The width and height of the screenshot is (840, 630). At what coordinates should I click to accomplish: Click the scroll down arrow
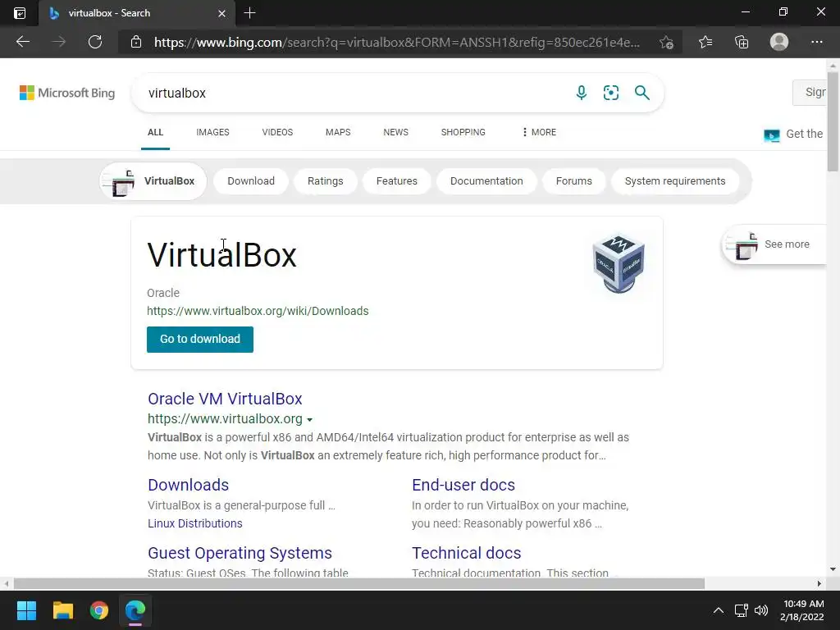click(x=833, y=569)
